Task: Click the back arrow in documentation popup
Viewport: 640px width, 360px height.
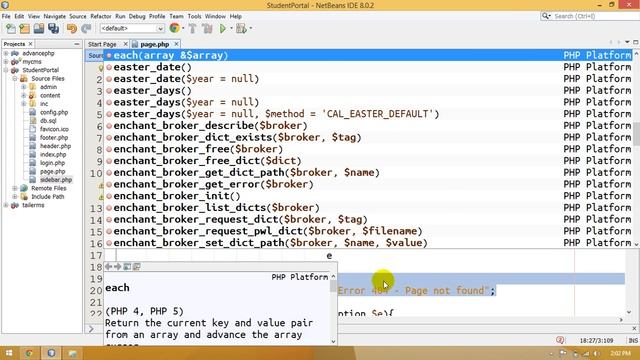Action: tap(109, 267)
